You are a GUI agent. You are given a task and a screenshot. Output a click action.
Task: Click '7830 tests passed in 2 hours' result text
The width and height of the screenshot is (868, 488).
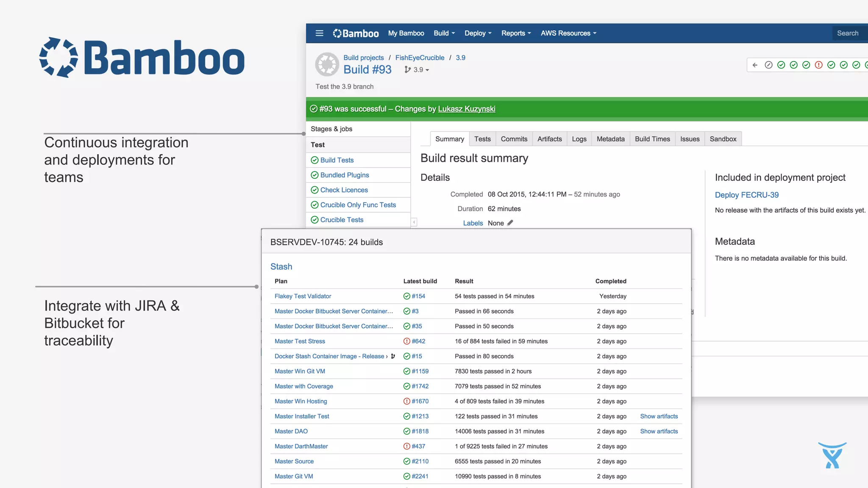pos(493,371)
